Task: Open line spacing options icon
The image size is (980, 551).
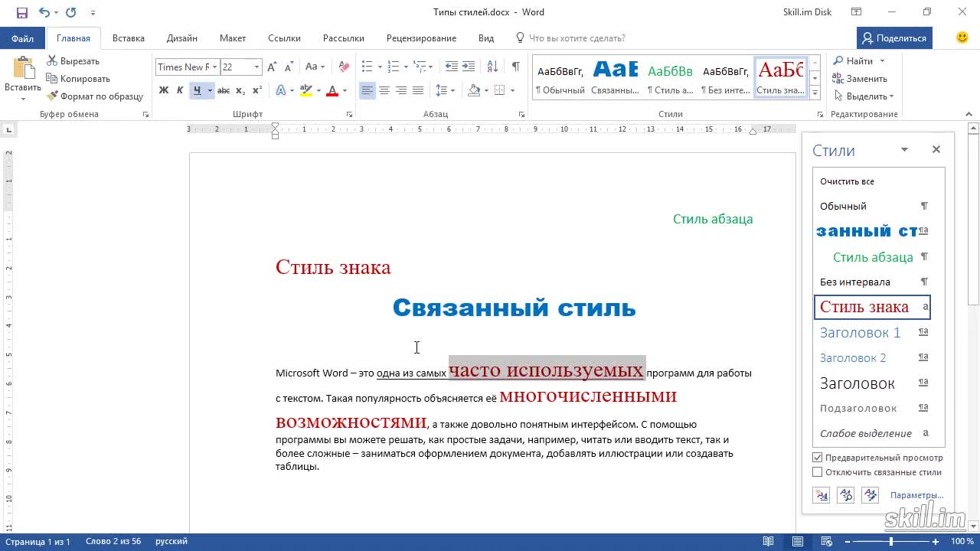Action: click(x=441, y=90)
